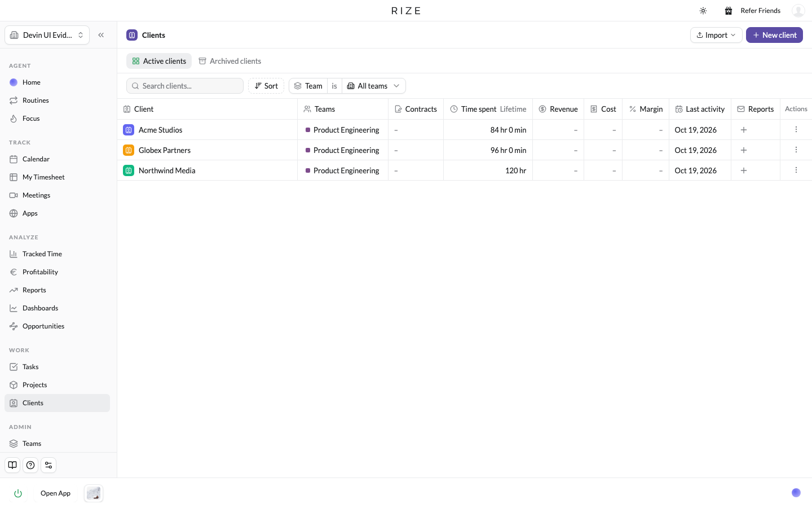
Task: Add a report for Globex Partners
Action: (744, 150)
